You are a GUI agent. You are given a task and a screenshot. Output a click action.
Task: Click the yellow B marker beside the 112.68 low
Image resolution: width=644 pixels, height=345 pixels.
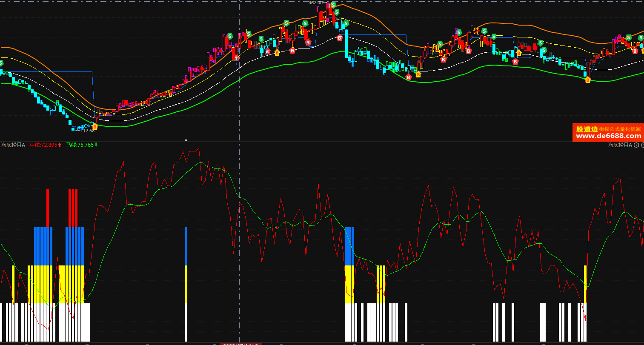94,126
